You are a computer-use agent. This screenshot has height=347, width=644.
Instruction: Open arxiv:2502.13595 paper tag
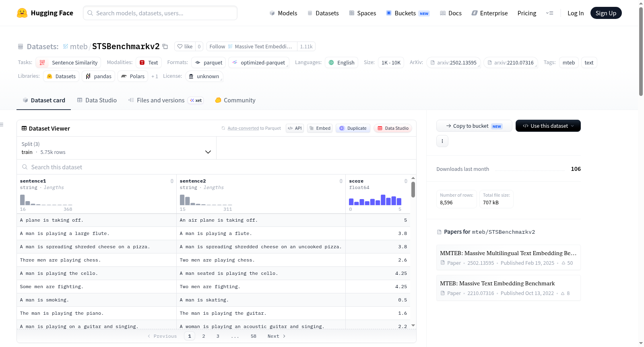(454, 62)
